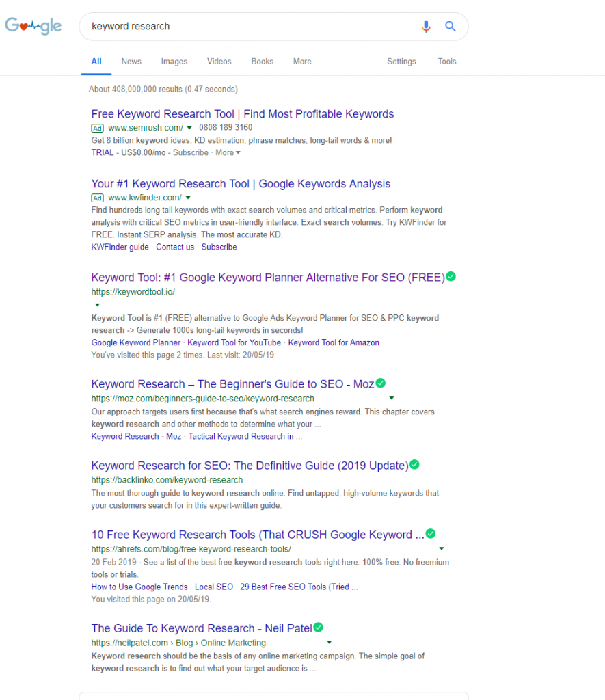The image size is (605, 700).
Task: Switch to the Books tab
Action: (262, 62)
